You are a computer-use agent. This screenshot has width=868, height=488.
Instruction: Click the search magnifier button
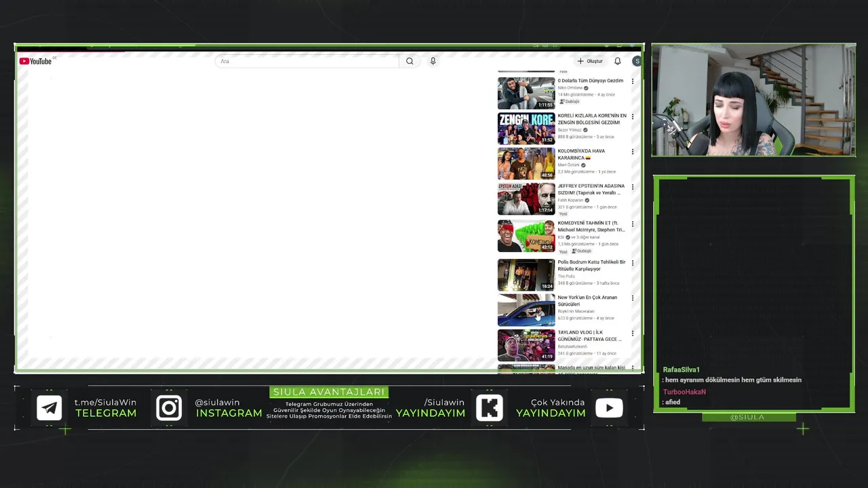[x=410, y=61]
